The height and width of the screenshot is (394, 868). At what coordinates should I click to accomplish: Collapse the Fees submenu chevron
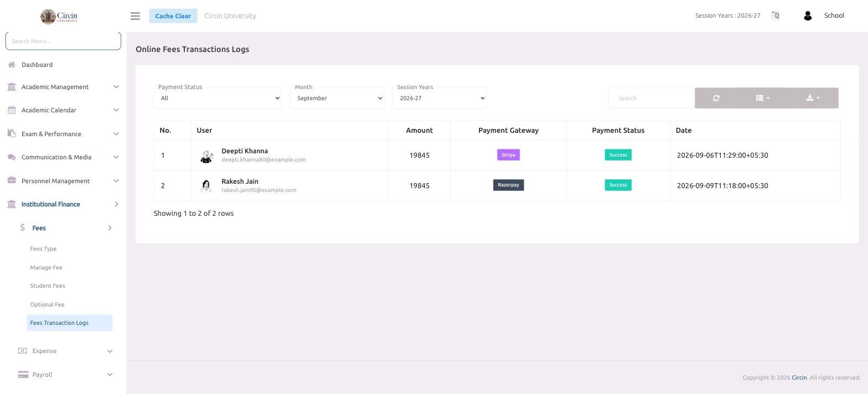tap(110, 228)
